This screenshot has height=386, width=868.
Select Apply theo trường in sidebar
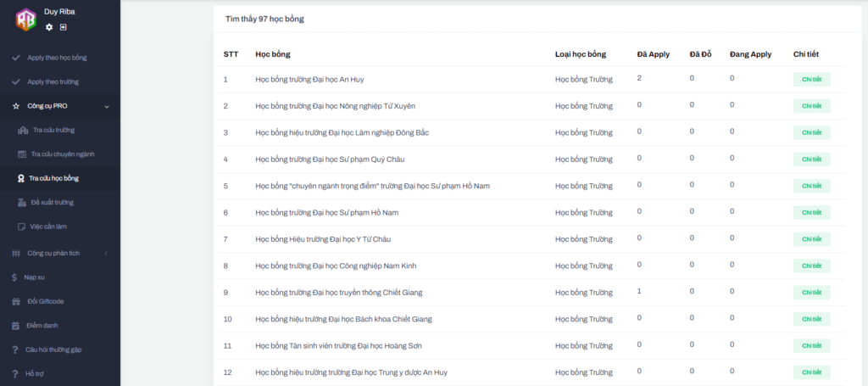coord(53,82)
